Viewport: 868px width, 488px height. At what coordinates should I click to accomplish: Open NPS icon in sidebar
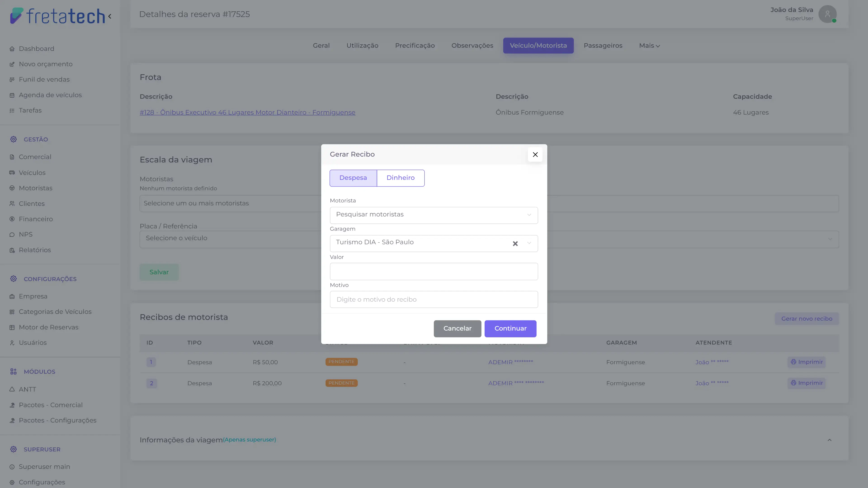point(12,235)
